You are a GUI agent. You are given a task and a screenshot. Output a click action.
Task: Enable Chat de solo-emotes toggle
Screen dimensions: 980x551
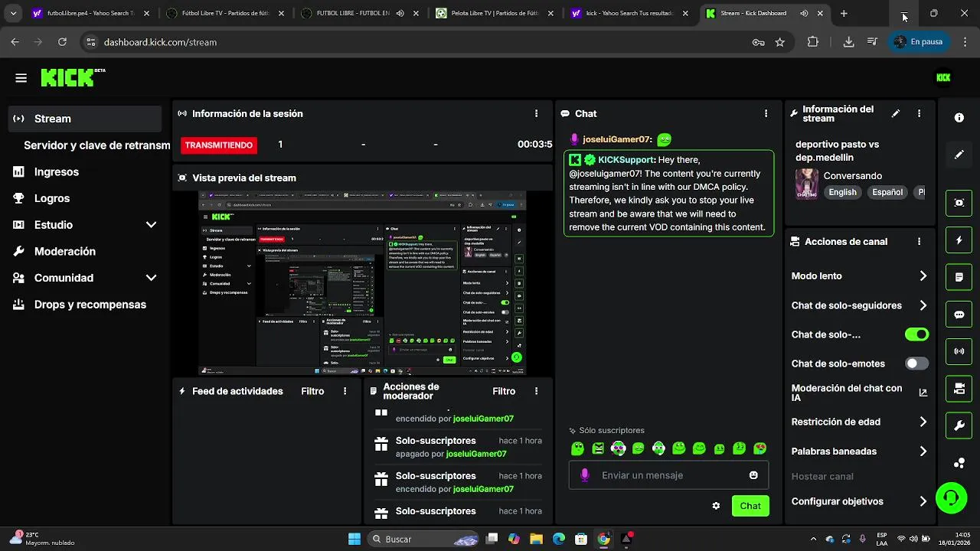(x=916, y=364)
